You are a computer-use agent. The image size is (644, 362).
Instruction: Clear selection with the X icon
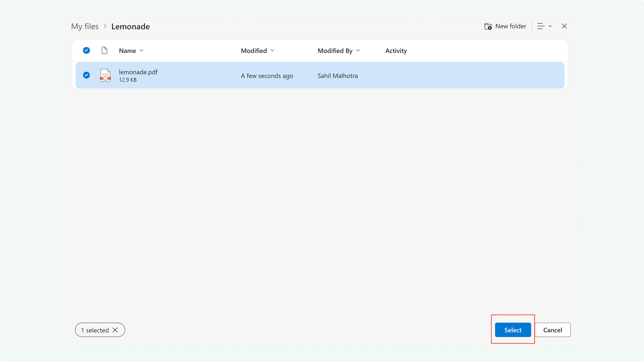(x=115, y=330)
